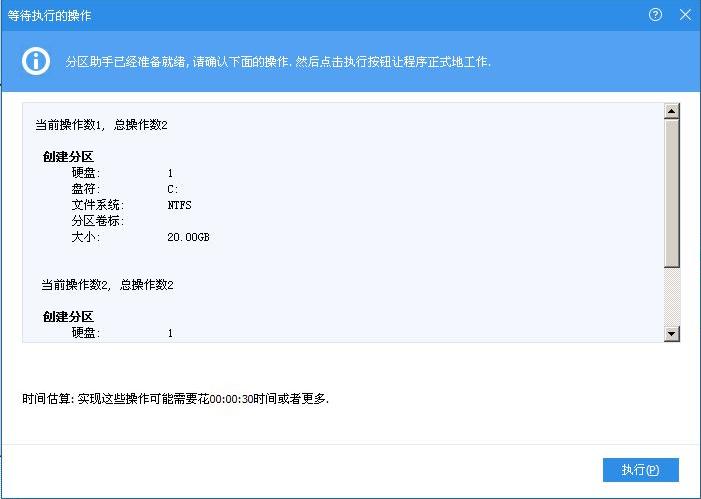
Task: Click the scrollbar down arrow
Action: pyautogui.click(x=671, y=334)
